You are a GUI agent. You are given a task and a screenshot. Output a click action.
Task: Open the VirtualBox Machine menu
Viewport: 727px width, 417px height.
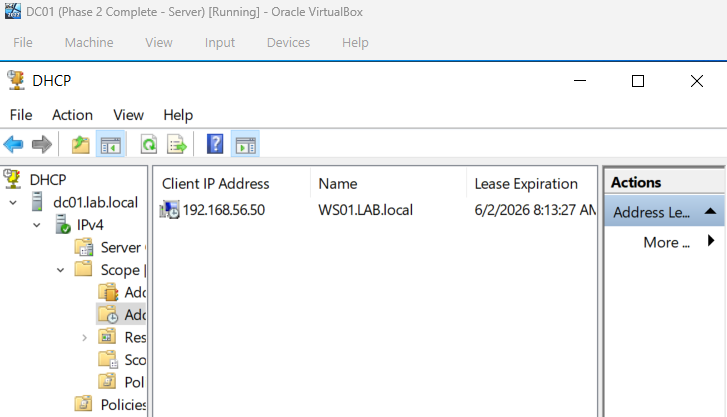[x=89, y=43]
